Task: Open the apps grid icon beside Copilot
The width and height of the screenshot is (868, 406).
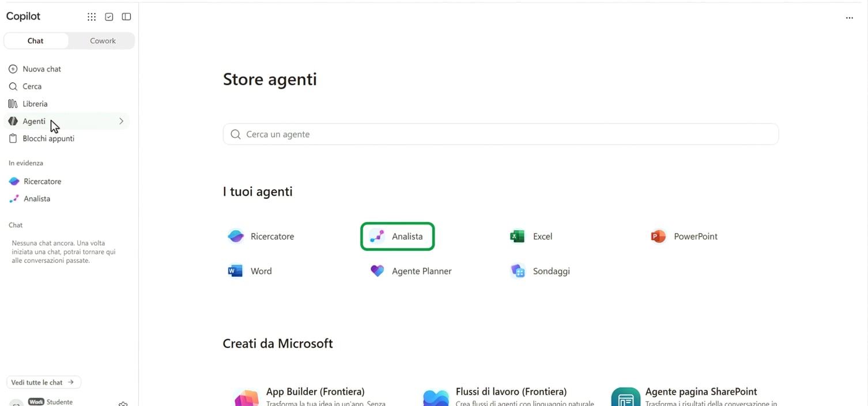Action: click(92, 17)
